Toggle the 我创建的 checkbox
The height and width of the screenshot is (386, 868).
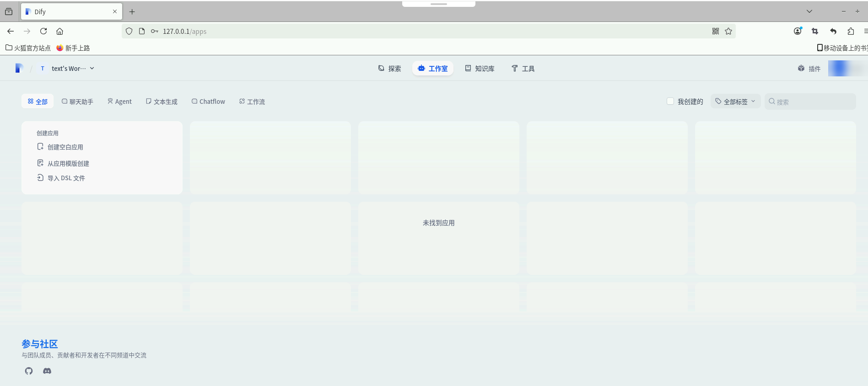[670, 101]
